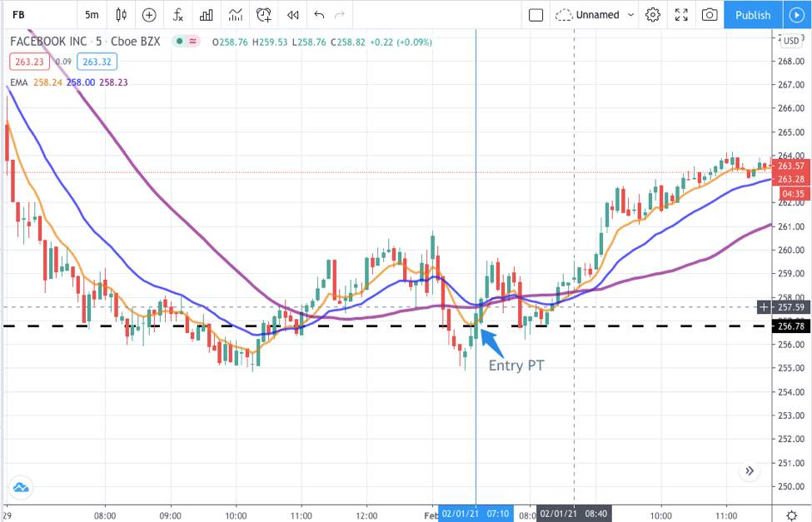
Task: Click the 263.28 price label
Action: pos(791,179)
